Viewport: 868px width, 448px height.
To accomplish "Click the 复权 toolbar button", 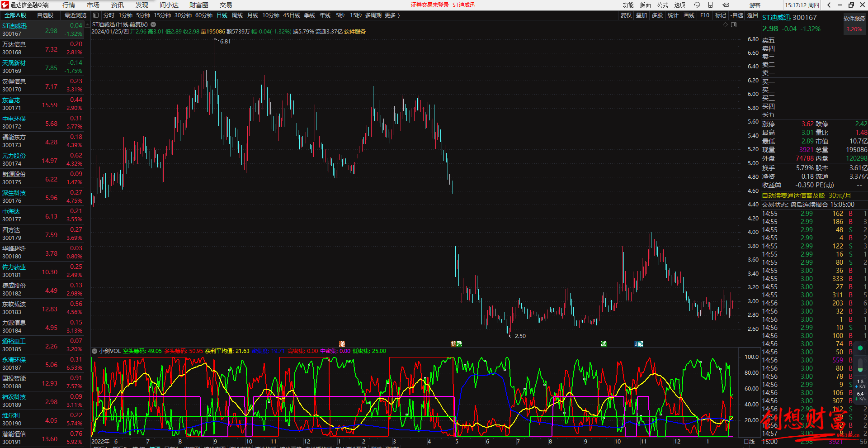I will tap(626, 15).
